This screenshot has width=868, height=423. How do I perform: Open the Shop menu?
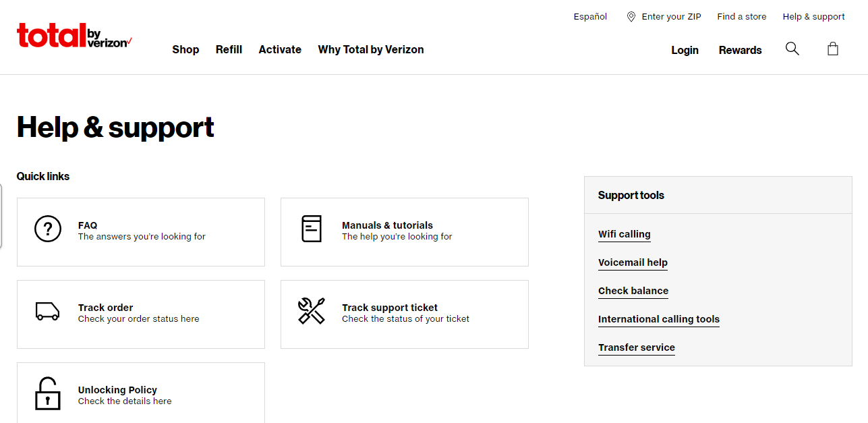pyautogui.click(x=185, y=49)
